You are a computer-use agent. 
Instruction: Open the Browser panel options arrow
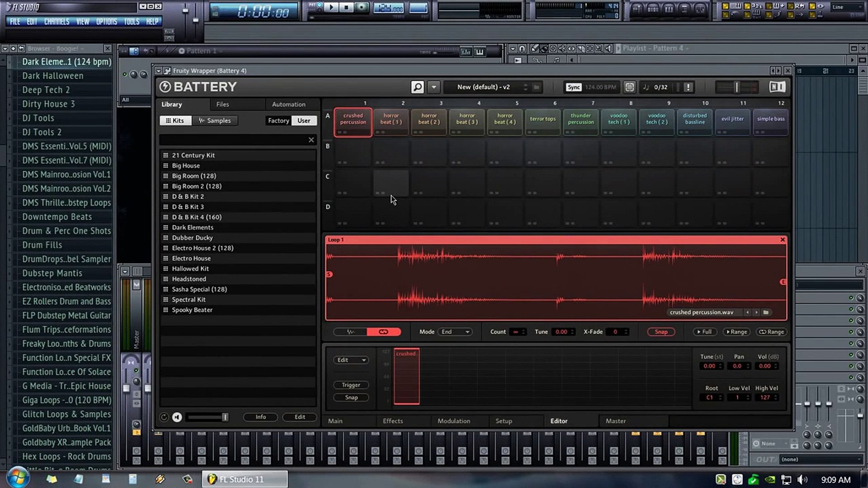pyautogui.click(x=5, y=48)
